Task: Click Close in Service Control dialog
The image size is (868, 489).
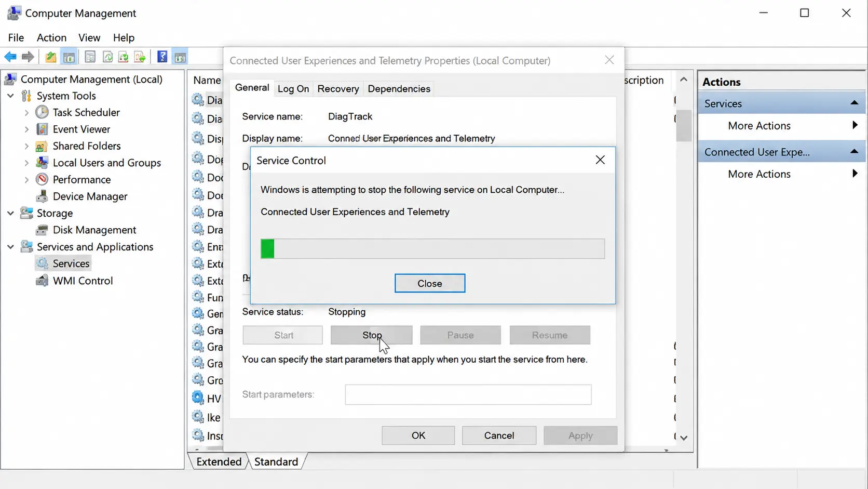Action: pyautogui.click(x=430, y=283)
